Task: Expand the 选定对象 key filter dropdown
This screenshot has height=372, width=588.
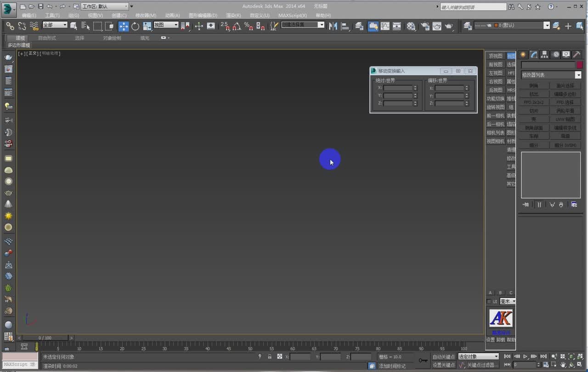Action: point(478,356)
